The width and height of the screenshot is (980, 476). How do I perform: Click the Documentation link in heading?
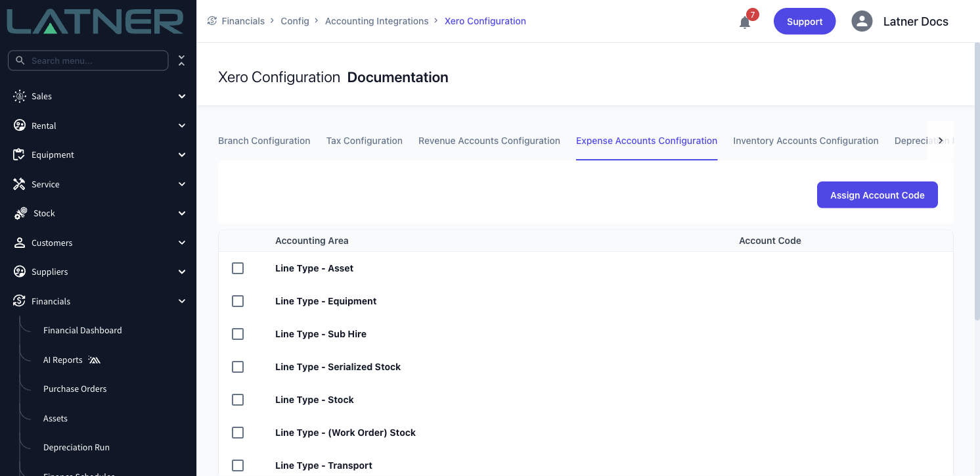click(x=398, y=78)
